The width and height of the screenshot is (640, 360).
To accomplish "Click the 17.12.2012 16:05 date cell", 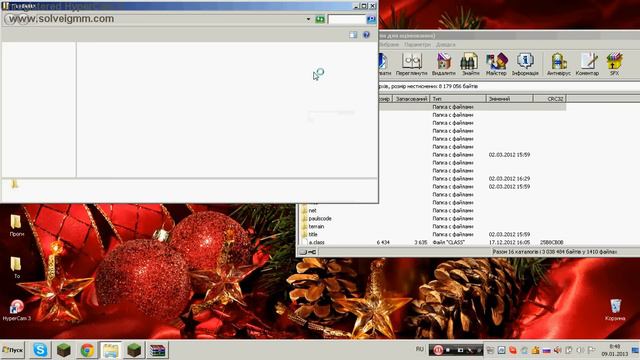I will point(509,242).
